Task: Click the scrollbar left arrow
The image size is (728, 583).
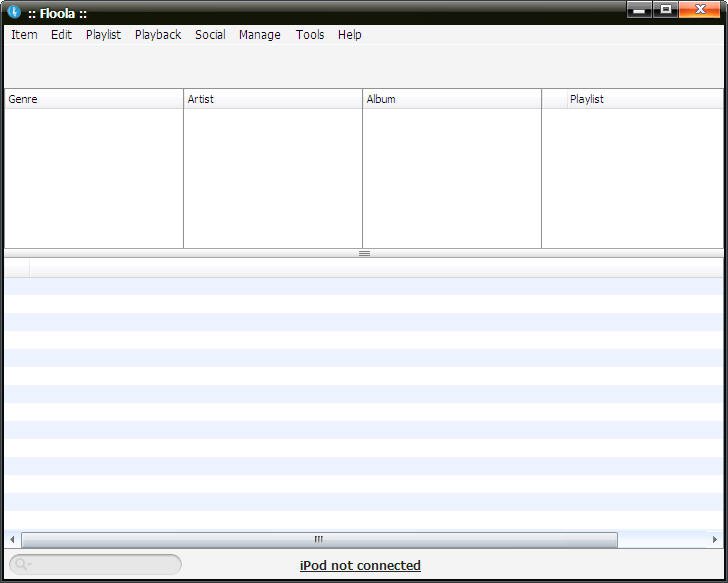Action: (12, 539)
